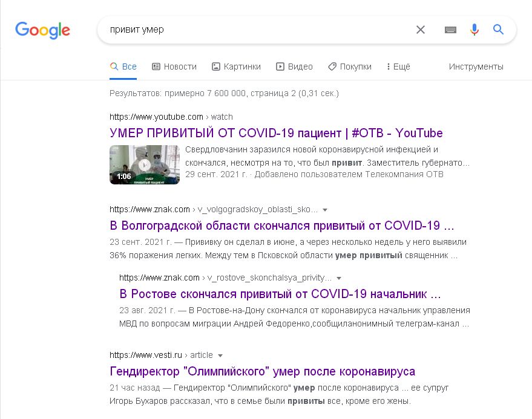
Task: Open Гендиректор "Олимпийского" умер result
Action: (262, 372)
